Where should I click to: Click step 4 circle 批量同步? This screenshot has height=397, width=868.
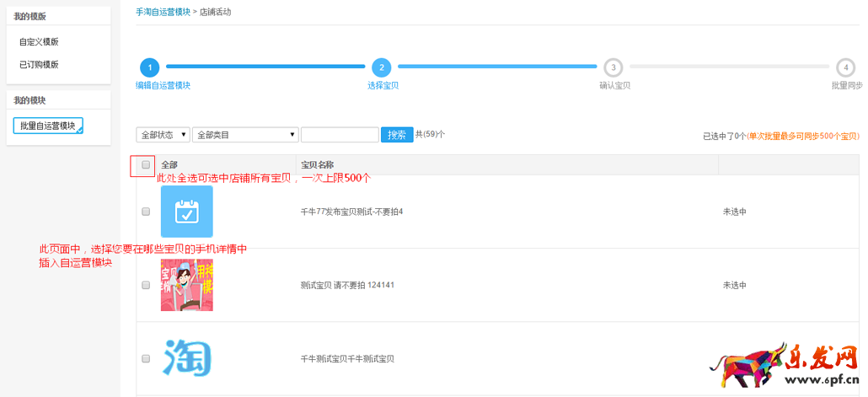click(844, 67)
